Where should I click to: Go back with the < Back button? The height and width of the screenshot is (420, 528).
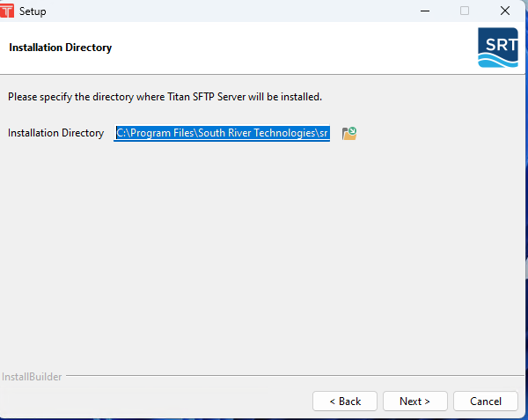345,401
